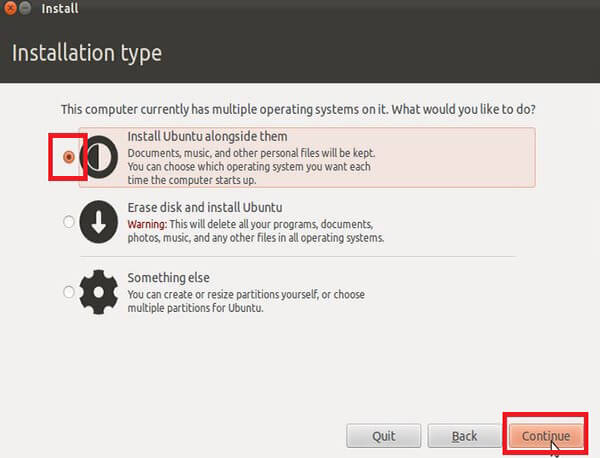Go back with the Back button
Image resolution: width=600 pixels, height=458 pixels.
pos(465,436)
